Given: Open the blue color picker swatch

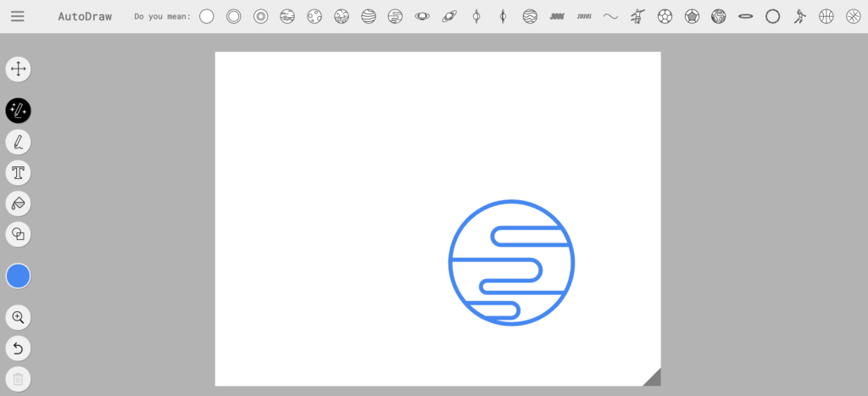Looking at the screenshot, I should (18, 276).
